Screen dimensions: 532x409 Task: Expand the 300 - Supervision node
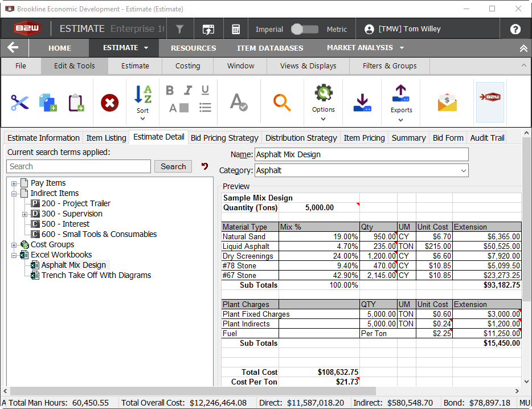tap(24, 214)
